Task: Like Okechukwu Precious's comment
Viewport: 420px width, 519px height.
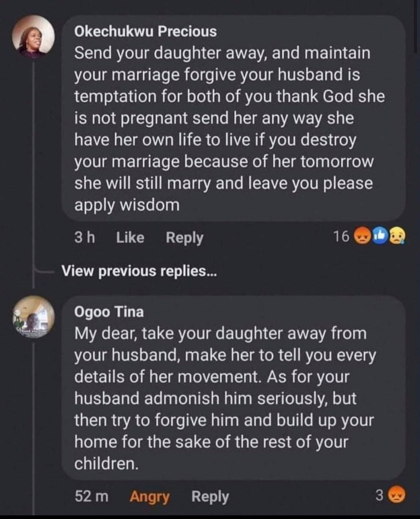Action: tap(130, 237)
